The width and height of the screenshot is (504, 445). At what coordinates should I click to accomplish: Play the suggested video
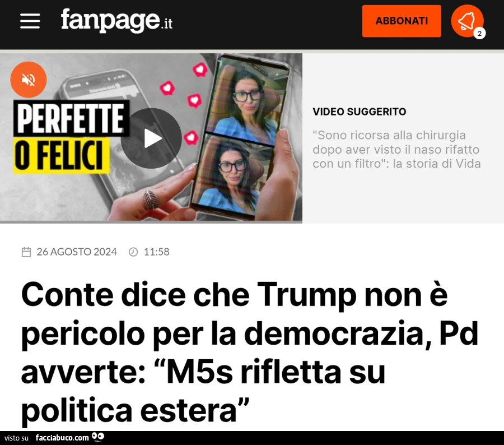151,138
